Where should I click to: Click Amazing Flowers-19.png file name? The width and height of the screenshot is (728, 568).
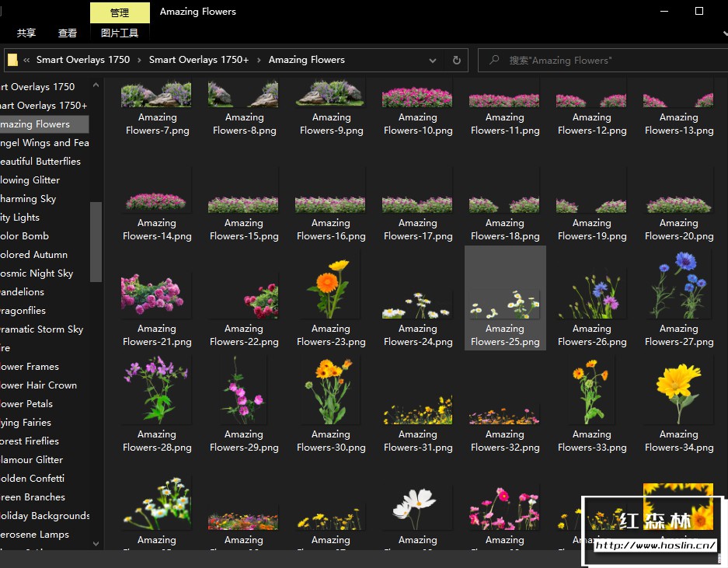click(592, 229)
